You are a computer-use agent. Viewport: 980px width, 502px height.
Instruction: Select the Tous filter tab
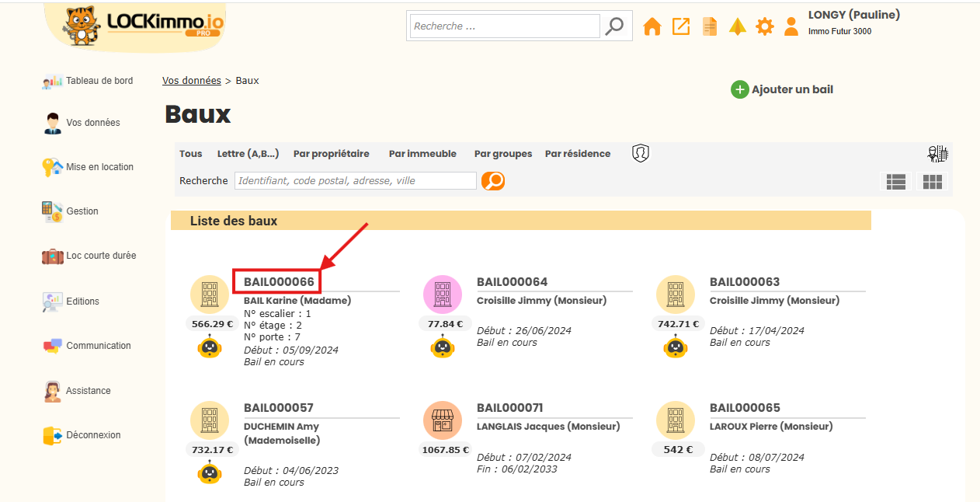(x=190, y=154)
